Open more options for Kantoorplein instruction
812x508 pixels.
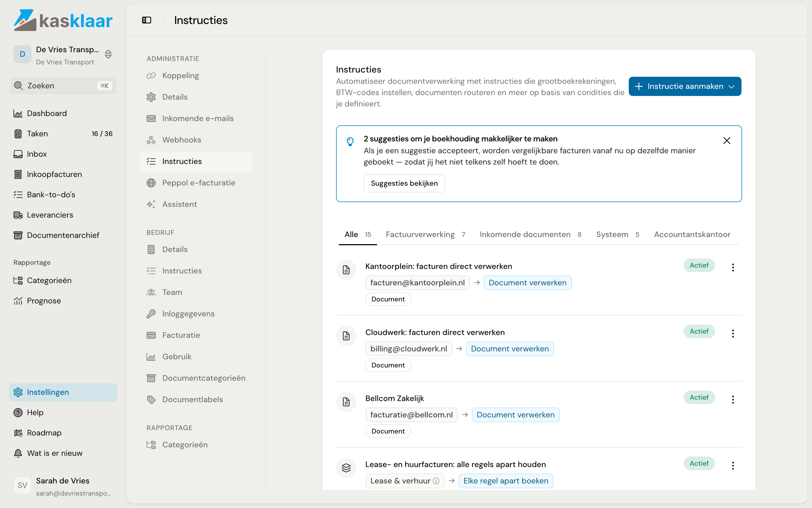[x=733, y=268]
